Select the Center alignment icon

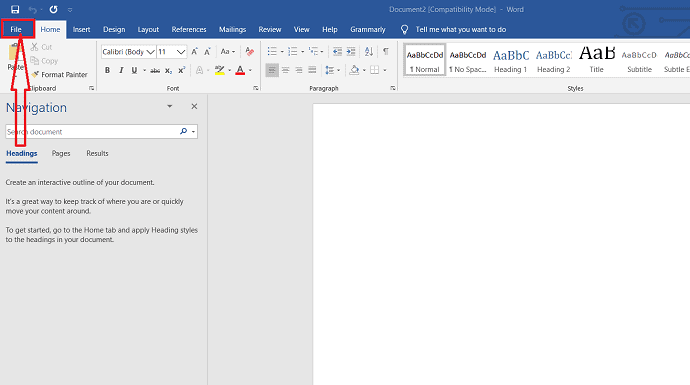[x=286, y=70]
